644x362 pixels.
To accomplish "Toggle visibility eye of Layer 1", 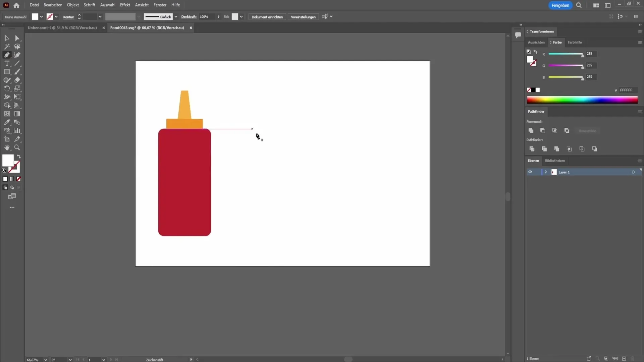I will (x=530, y=172).
